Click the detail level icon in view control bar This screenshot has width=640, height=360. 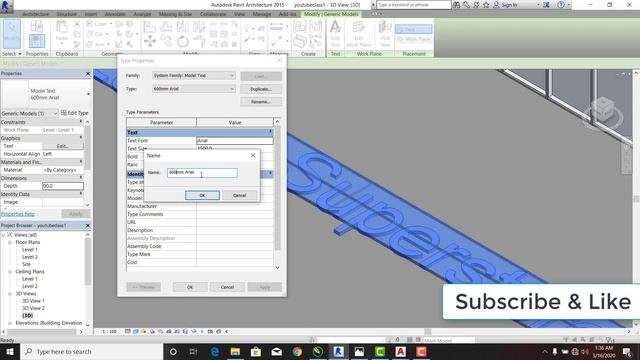(x=128, y=331)
